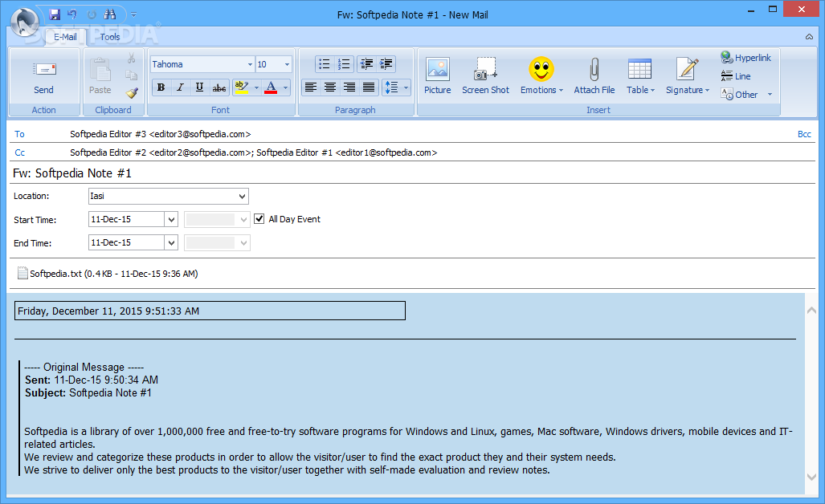This screenshot has width=825, height=504.
Task: Insert a Screen Shot
Action: coord(485,76)
